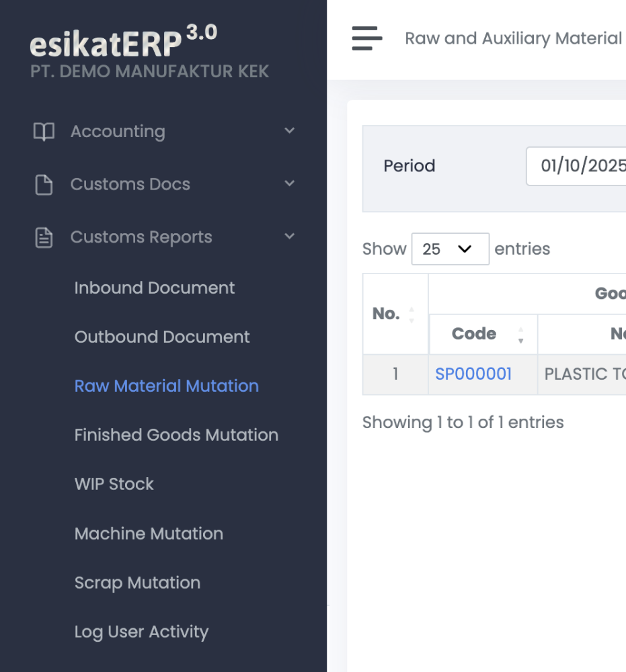This screenshot has width=626, height=672.
Task: Open Machine Mutation report
Action: (x=149, y=534)
